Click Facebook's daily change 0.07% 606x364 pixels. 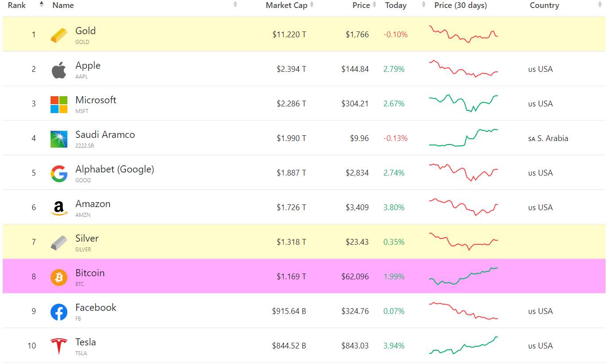pos(394,311)
